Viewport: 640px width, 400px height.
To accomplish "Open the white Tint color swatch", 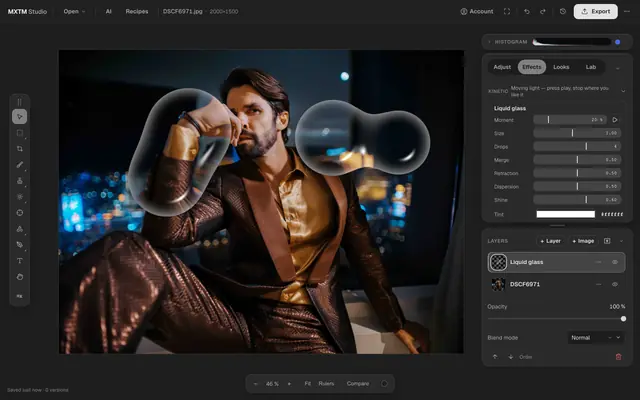I will click(566, 214).
